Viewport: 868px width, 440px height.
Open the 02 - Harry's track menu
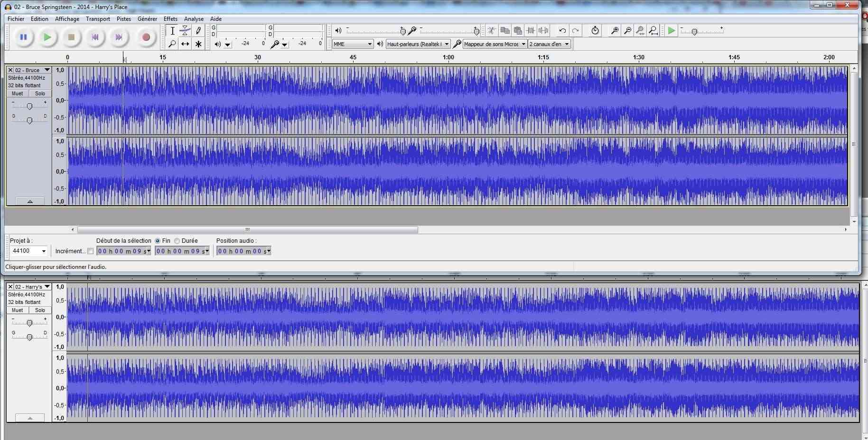click(x=32, y=286)
